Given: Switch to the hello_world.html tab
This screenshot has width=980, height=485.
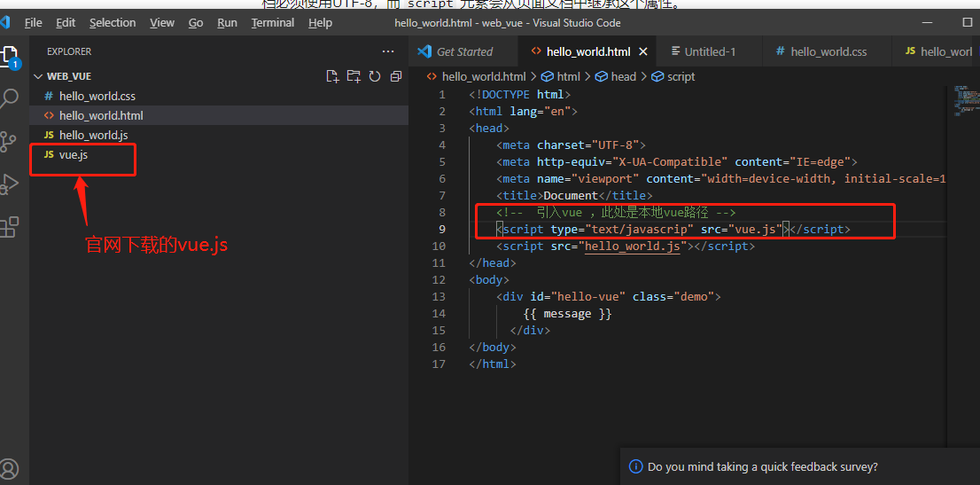Looking at the screenshot, I should 587,52.
